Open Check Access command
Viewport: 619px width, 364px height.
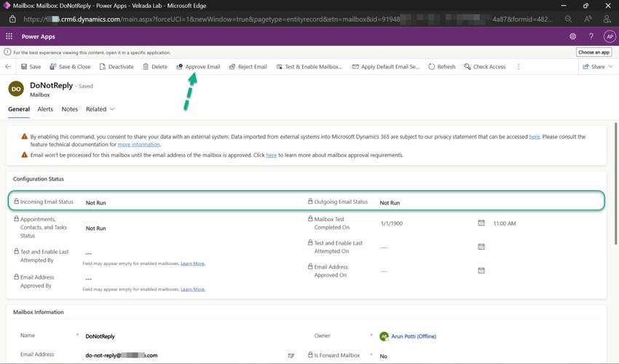pos(485,67)
